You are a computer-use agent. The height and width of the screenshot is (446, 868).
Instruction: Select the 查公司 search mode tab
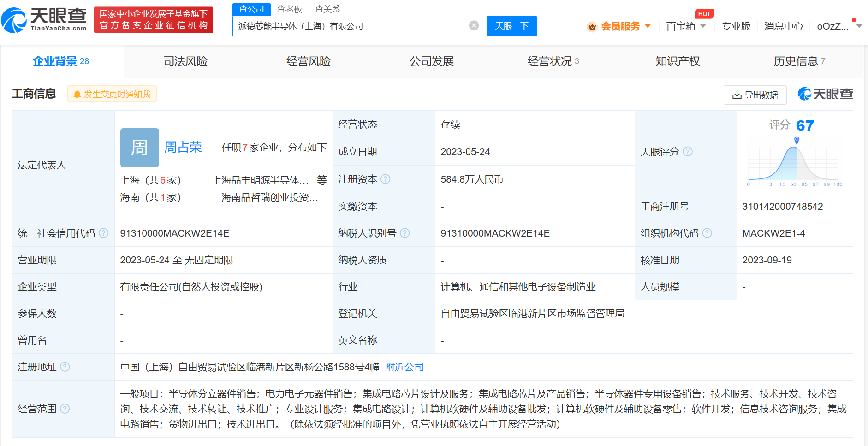[x=251, y=9]
